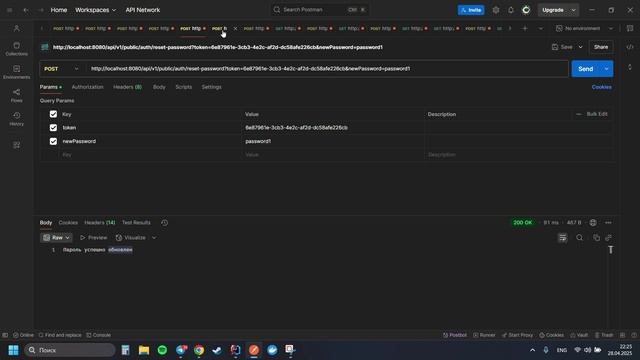Click the blue Send button
The height and width of the screenshot is (360, 640).
(586, 69)
